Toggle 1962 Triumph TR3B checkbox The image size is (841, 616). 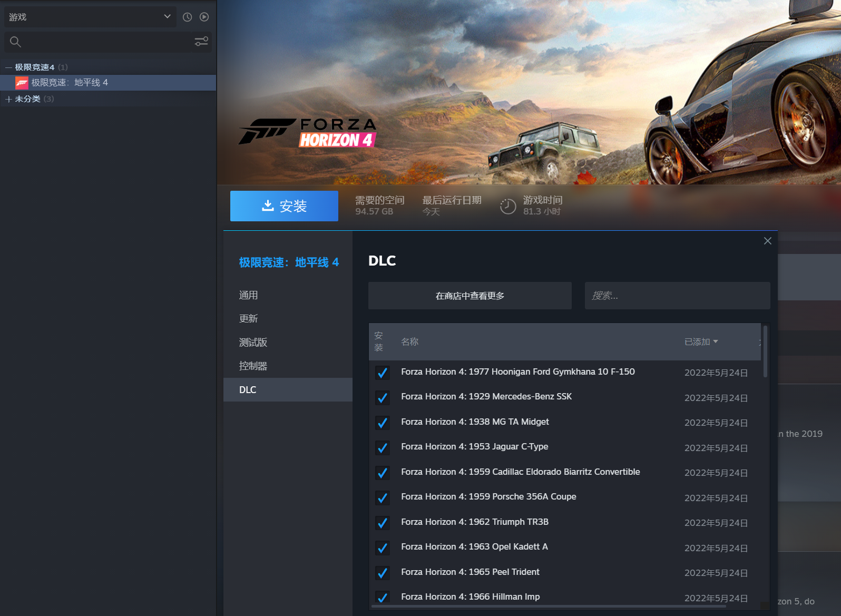[x=383, y=523]
